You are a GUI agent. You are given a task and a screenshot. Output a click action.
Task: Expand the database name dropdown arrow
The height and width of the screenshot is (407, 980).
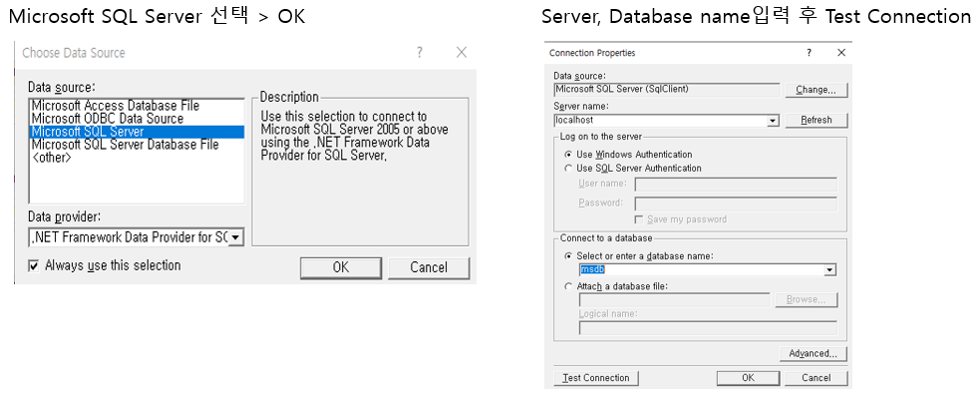coord(830,270)
